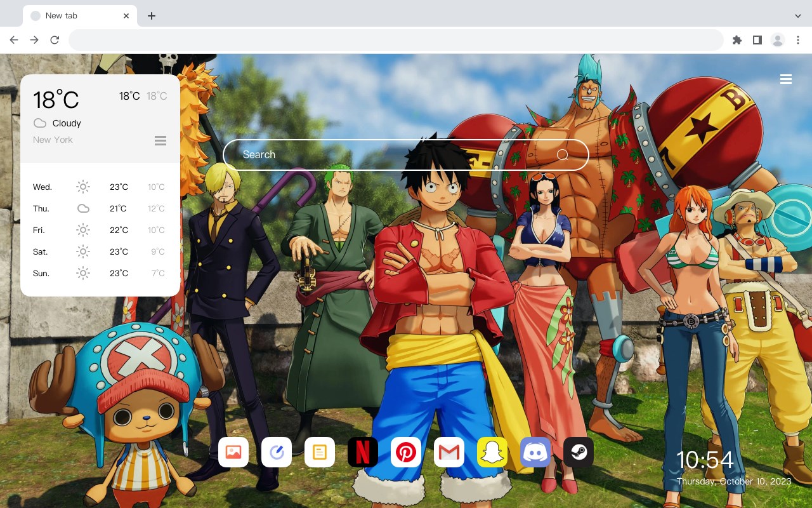Click the Thursday, October 10, 2023 date
This screenshot has width=812, height=508.
point(734,481)
